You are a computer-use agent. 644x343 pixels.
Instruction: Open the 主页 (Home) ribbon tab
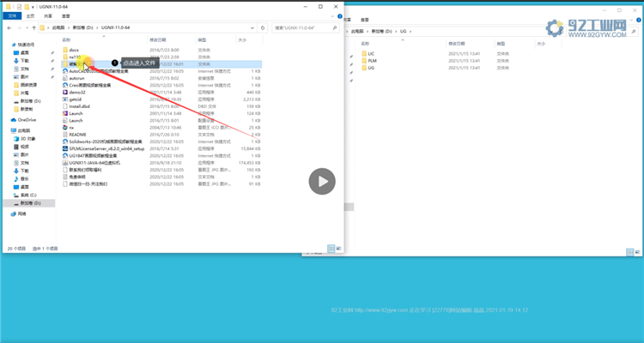click(x=30, y=16)
